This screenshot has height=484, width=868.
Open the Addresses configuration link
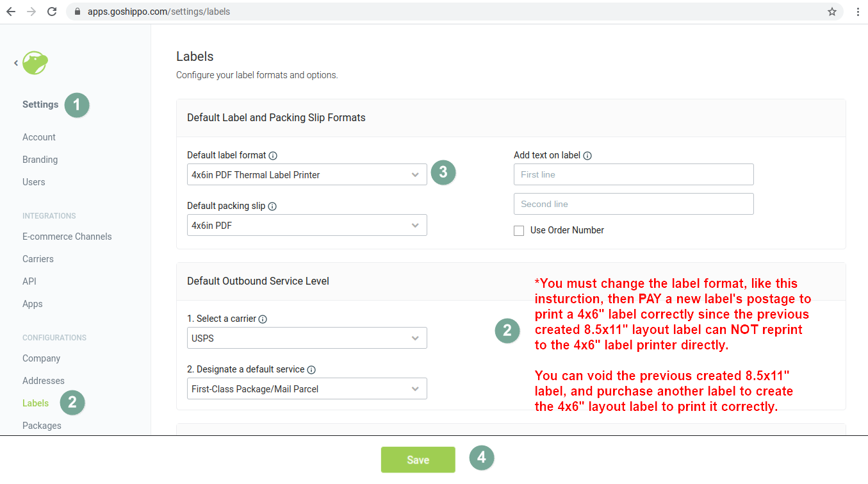[x=44, y=381]
